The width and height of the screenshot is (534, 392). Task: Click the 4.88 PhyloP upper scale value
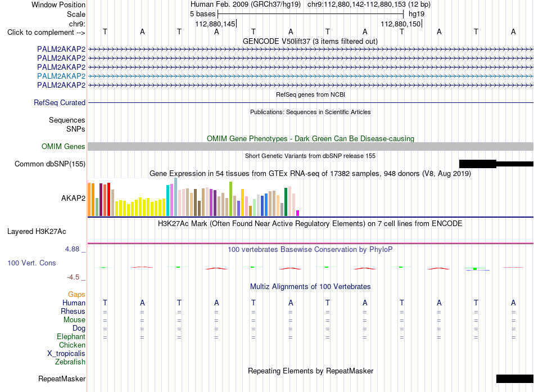point(72,249)
